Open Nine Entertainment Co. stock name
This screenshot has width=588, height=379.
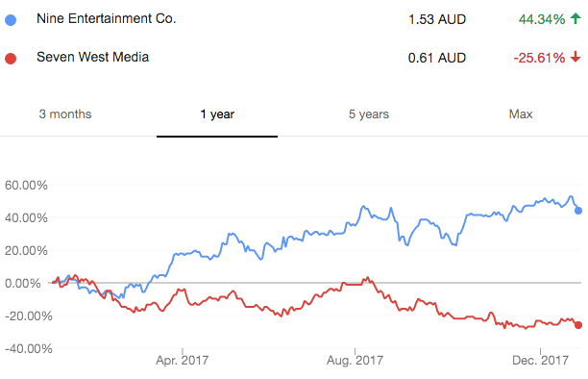tap(107, 19)
